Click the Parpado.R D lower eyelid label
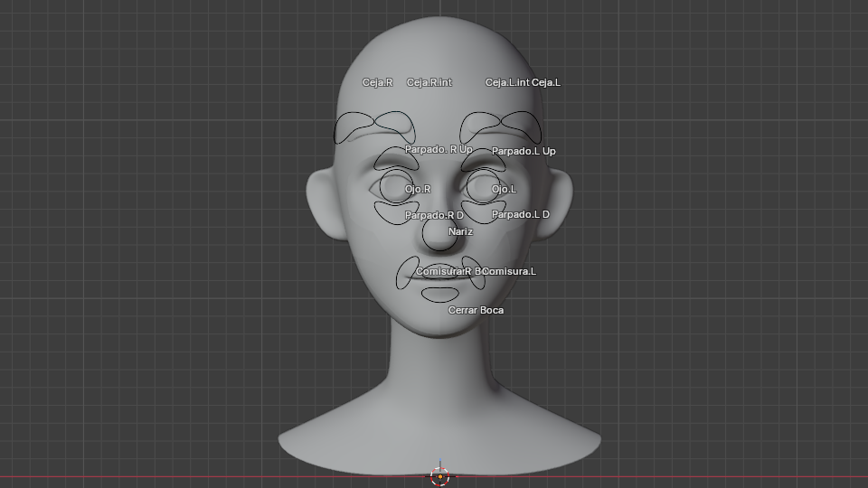 tap(434, 215)
